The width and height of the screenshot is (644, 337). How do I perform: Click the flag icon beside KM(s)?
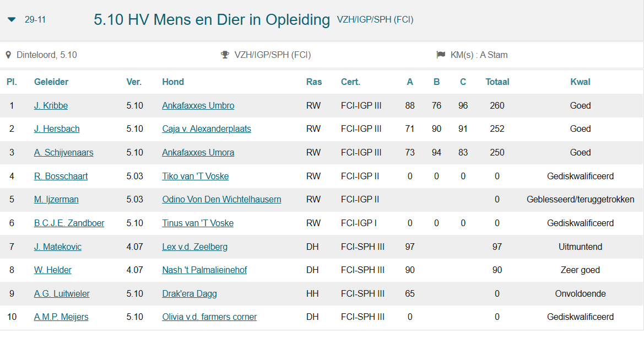(x=441, y=55)
